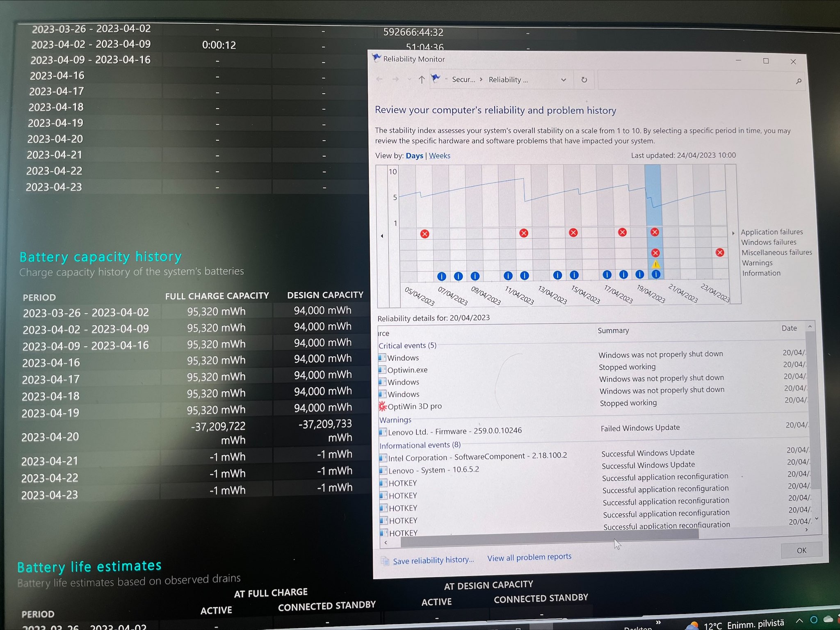This screenshot has height=630, width=840.
Task: Click the teal circle tray icon
Action: click(x=814, y=619)
